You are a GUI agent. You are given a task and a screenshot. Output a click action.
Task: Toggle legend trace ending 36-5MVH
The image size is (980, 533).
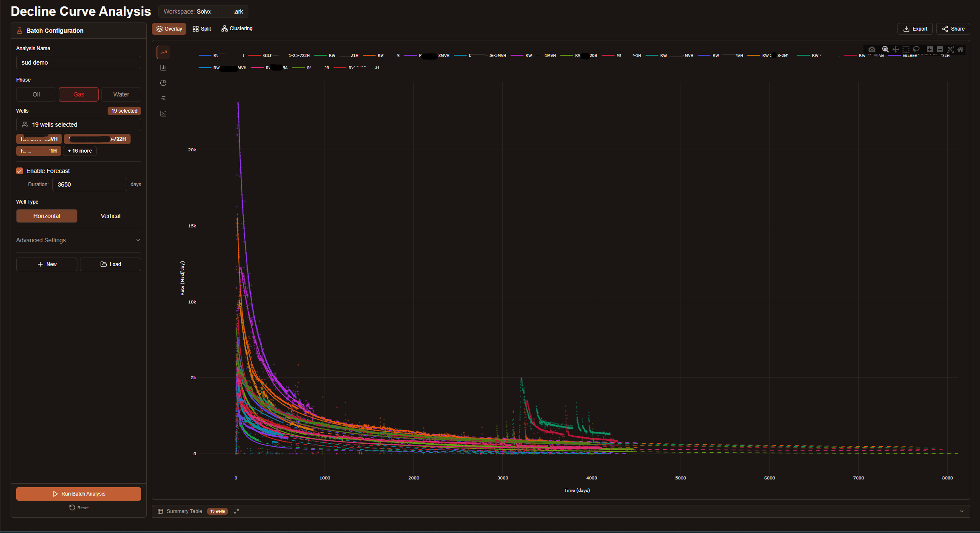(x=480, y=56)
